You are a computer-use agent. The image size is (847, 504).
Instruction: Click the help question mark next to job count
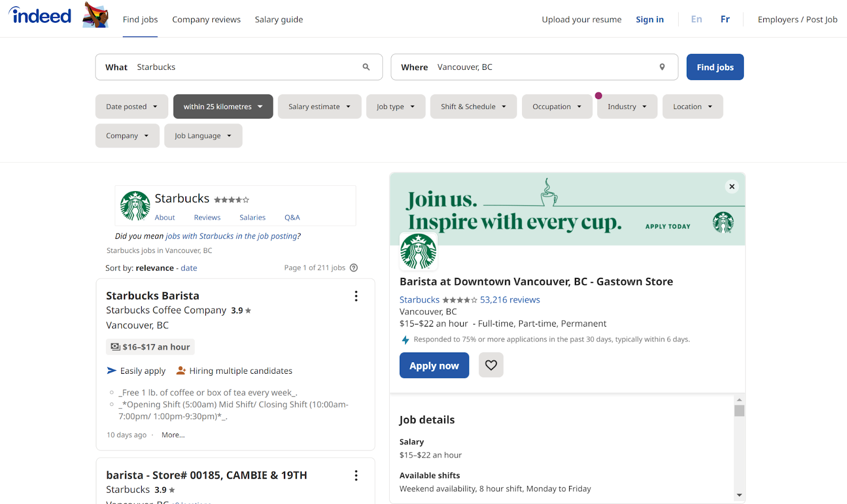coord(354,268)
